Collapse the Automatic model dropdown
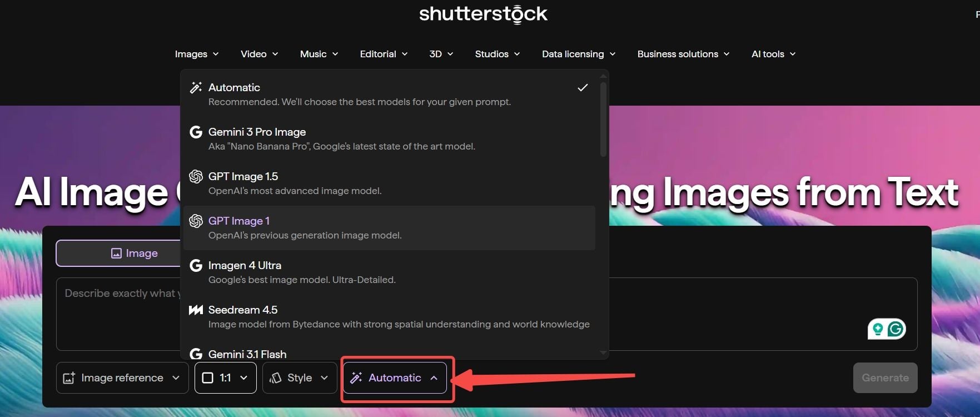Screen dimensions: 980x417 click(395, 378)
